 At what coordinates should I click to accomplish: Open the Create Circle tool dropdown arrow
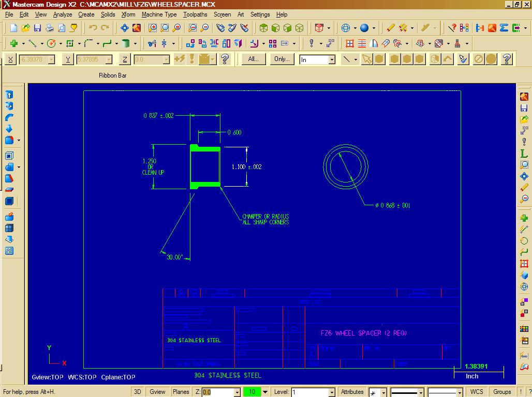pyautogui.click(x=61, y=44)
